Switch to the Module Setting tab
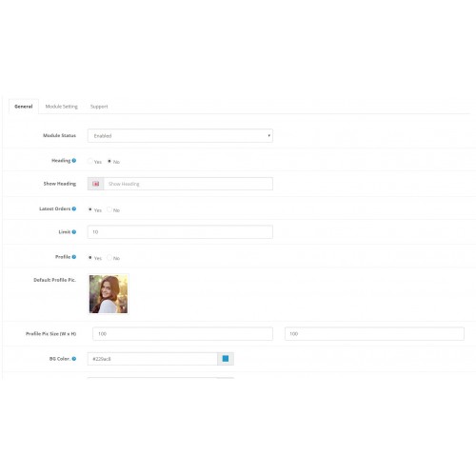This screenshot has height=476, width=476. pyautogui.click(x=62, y=107)
